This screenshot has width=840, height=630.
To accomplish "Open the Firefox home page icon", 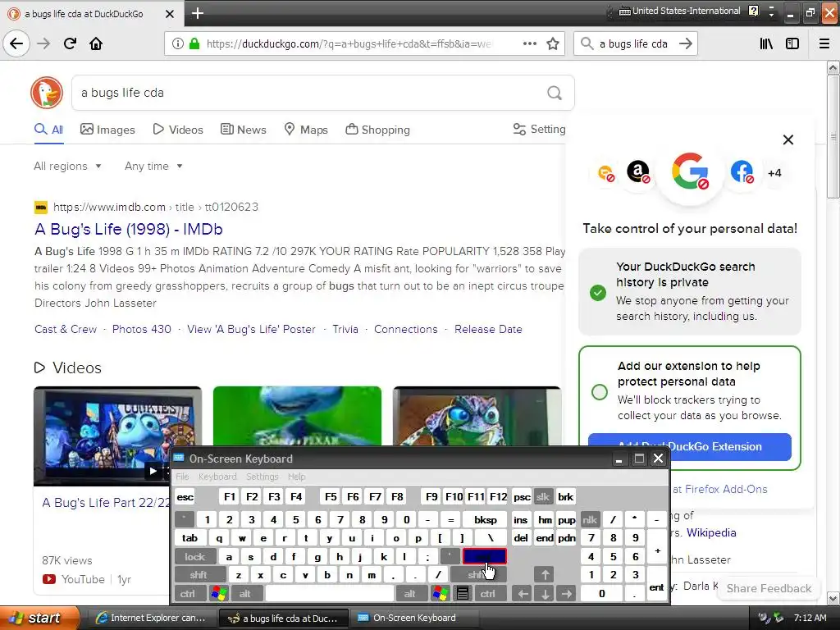I will [96, 43].
